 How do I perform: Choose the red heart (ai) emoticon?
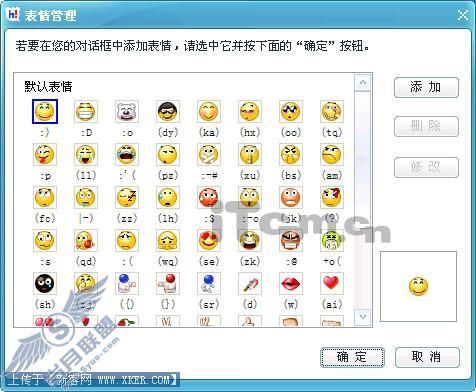[332, 283]
